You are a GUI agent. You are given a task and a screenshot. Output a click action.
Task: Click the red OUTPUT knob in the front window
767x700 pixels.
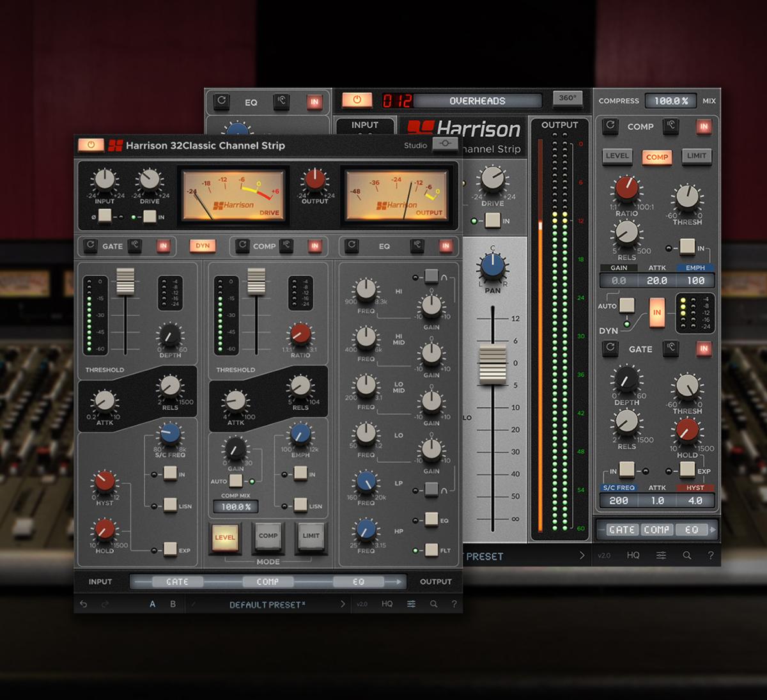(314, 180)
